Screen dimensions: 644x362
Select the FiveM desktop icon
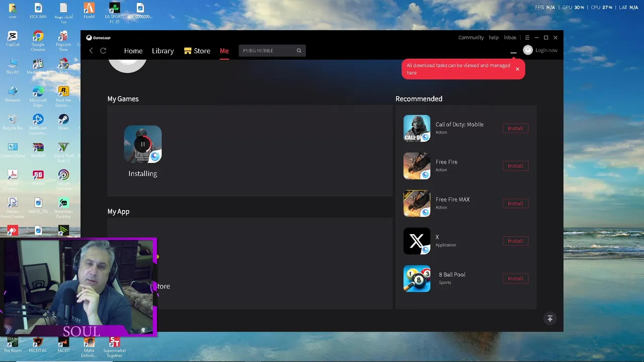[x=89, y=11]
